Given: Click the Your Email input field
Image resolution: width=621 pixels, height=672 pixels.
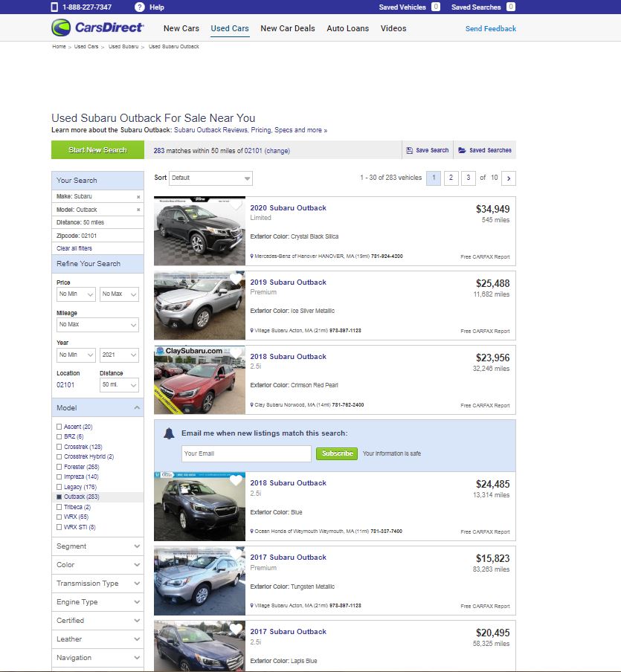Looking at the screenshot, I should tap(247, 453).
